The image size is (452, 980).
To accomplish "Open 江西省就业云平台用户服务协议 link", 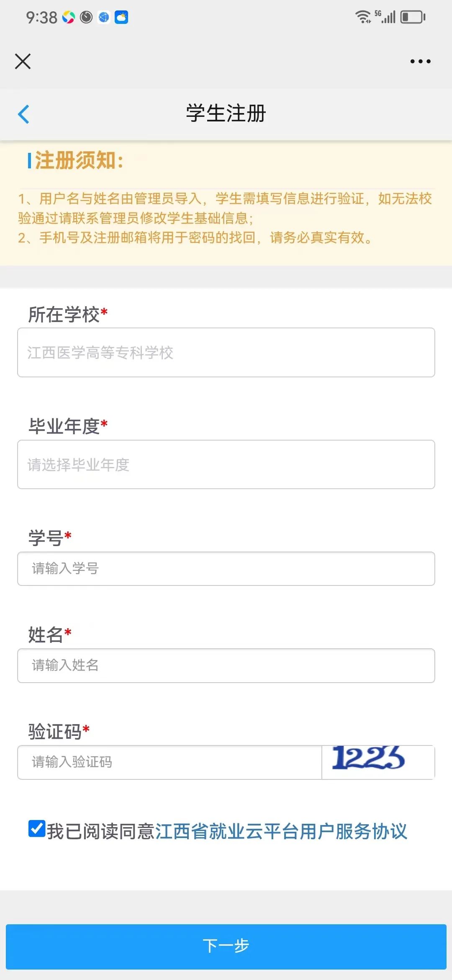I will pos(281,831).
